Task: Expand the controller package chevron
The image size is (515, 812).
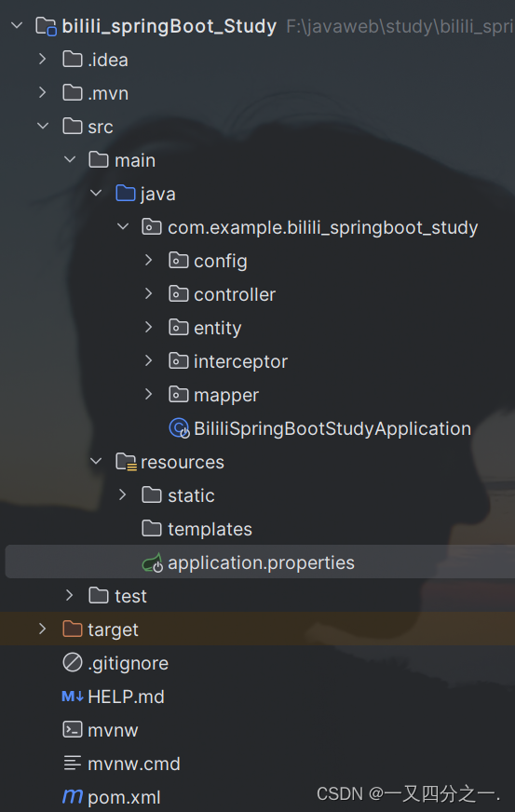Action: click(x=149, y=293)
